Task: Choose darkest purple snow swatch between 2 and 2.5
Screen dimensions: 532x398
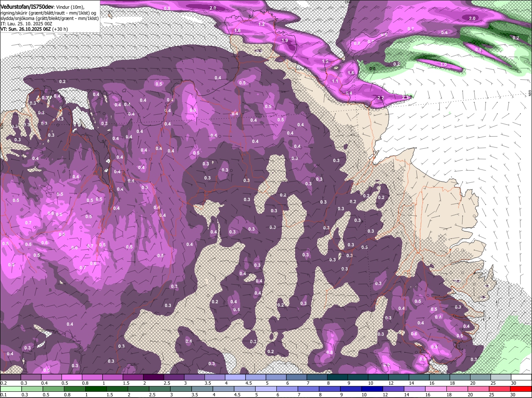Action: pos(154,377)
